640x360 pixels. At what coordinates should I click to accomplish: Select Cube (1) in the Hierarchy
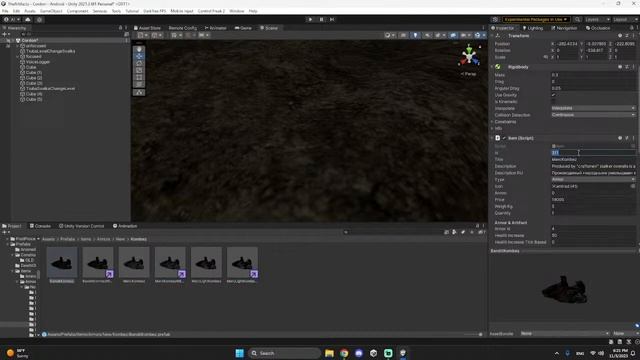[x=34, y=72]
